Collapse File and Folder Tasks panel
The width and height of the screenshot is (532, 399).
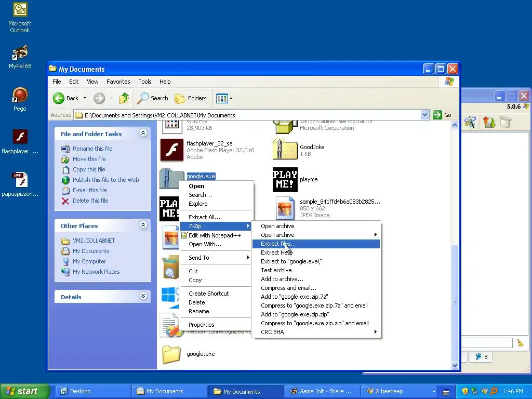[143, 133]
